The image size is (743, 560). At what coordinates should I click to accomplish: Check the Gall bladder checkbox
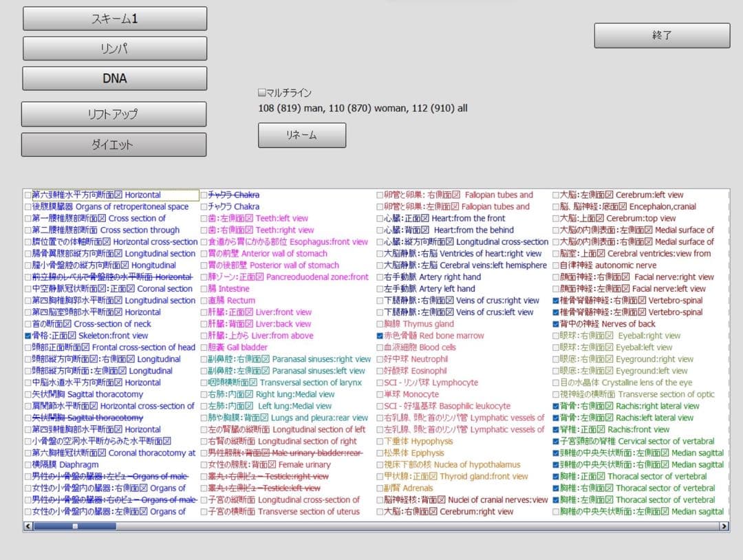pyautogui.click(x=204, y=347)
